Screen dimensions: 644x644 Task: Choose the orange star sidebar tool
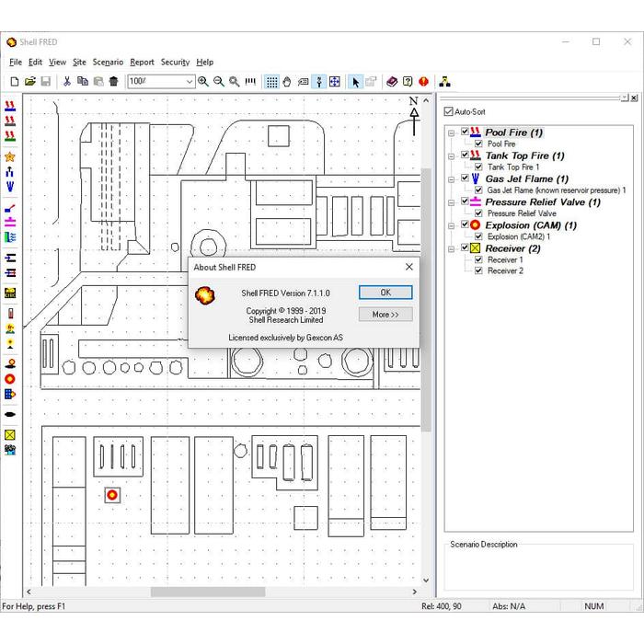[10, 157]
